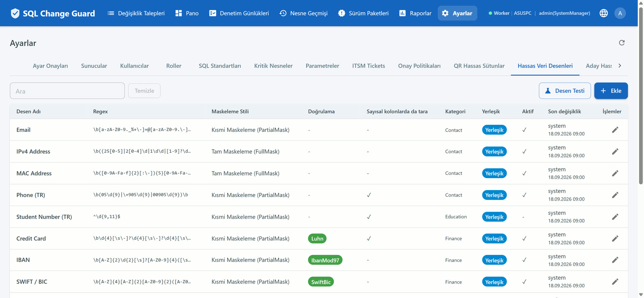Click the Education category cell
The image size is (644, 298).
tap(456, 217)
